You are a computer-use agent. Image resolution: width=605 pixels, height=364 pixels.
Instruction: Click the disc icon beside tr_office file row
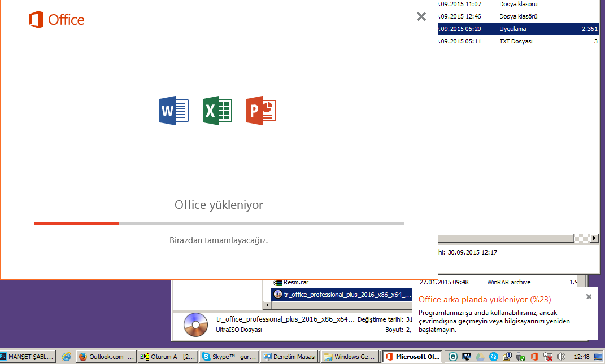(278, 294)
